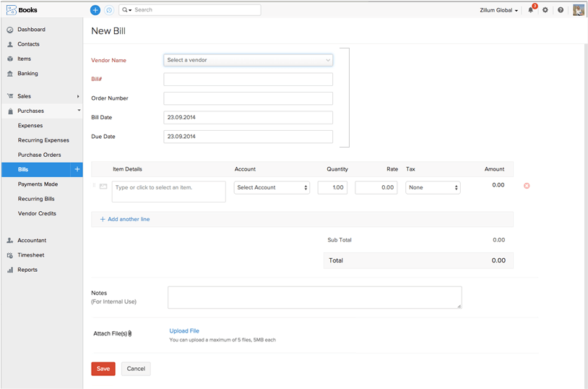Click the Upload File link
Viewport: 588px width, 389px height.
tap(184, 331)
